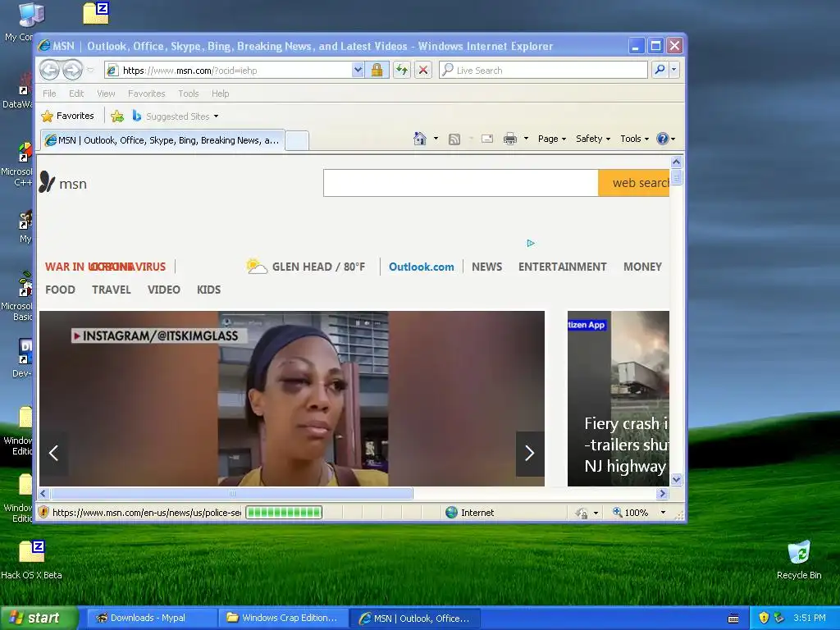Expand the Home button dropdown arrow
This screenshot has width=840, height=630.
pos(436,139)
